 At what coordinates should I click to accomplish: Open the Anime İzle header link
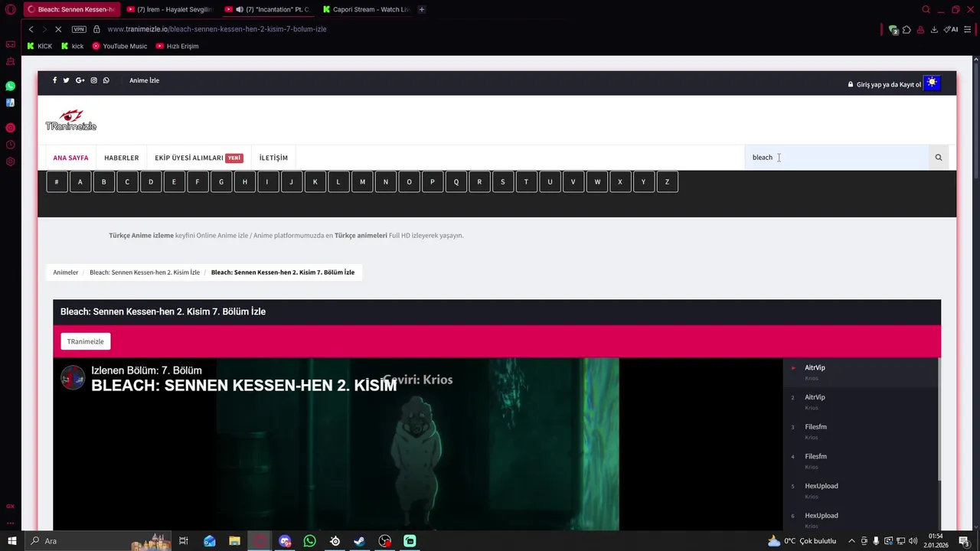144,80
